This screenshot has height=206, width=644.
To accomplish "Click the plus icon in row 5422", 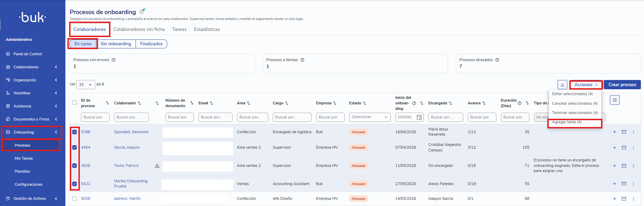I will coord(614,184).
